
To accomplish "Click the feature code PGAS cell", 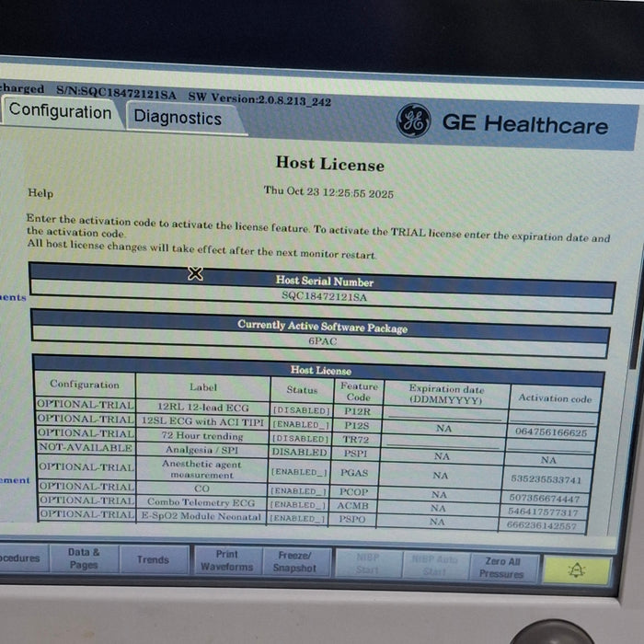I will coord(354,473).
